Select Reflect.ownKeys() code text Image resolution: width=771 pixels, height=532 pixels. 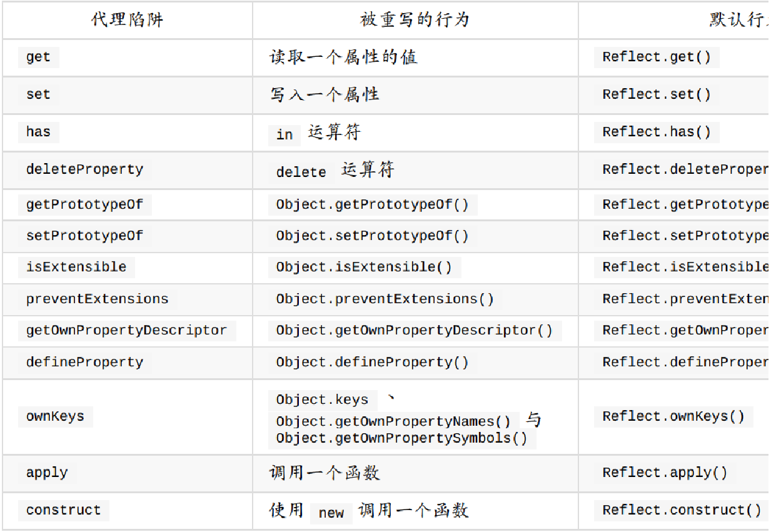673,416
